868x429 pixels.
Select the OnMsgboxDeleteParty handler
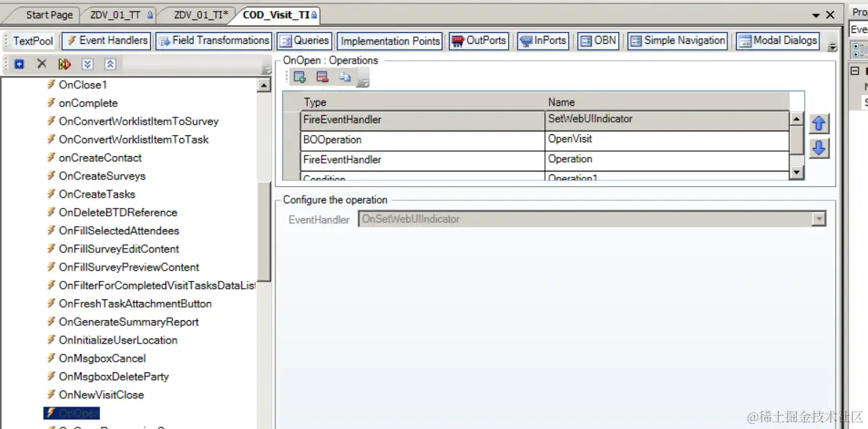[114, 377]
